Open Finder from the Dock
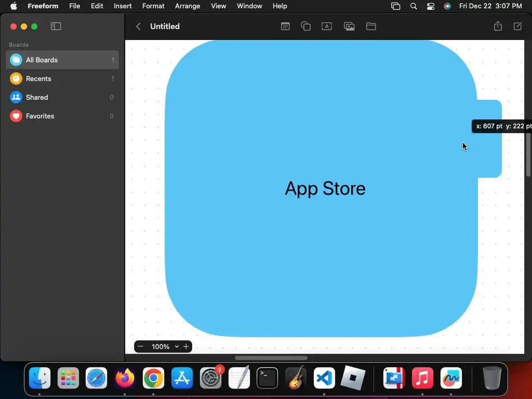532x399 pixels. coord(39,378)
